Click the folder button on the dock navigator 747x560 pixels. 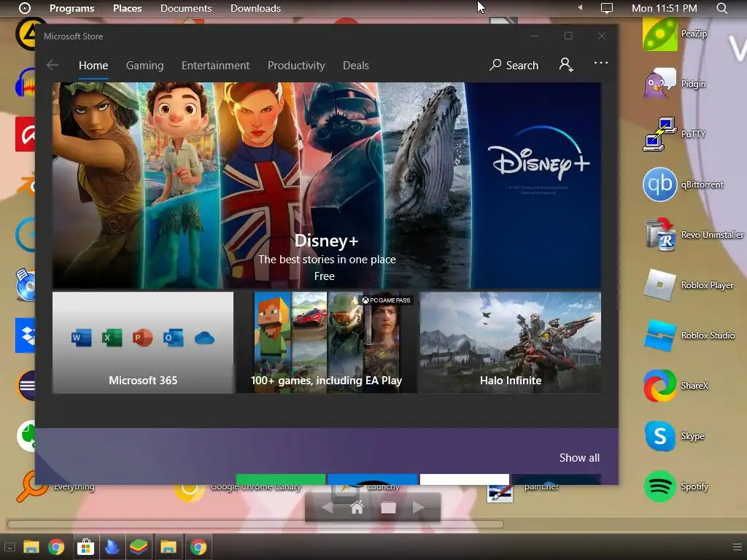tap(388, 507)
